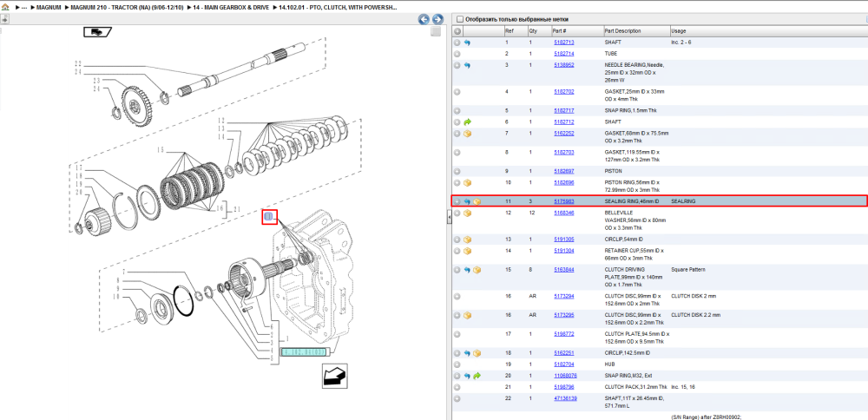Sort by the Part Description column header
Screen dimensions: 868x420
click(x=622, y=31)
